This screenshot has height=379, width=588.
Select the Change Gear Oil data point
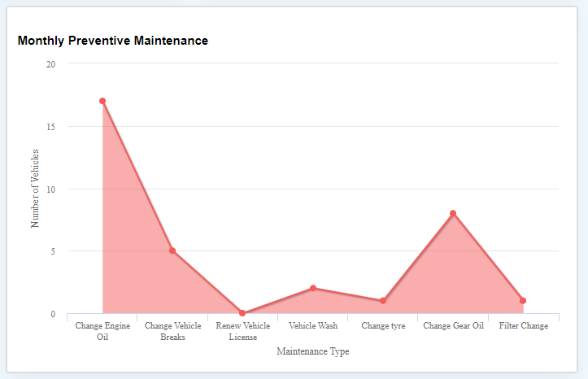[x=453, y=213]
